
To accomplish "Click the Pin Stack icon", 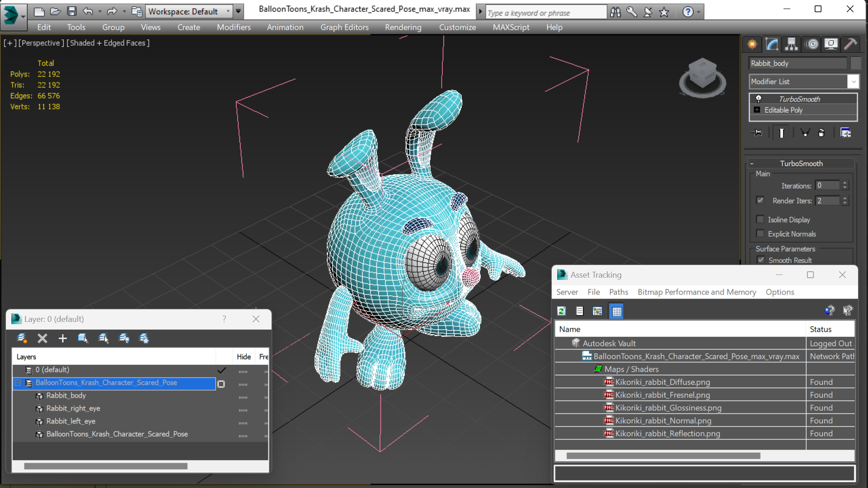I will tap(756, 133).
